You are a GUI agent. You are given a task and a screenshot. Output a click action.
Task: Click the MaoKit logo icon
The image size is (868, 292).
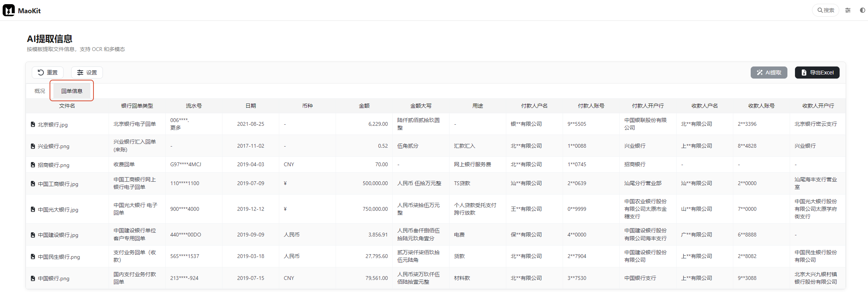[9, 10]
